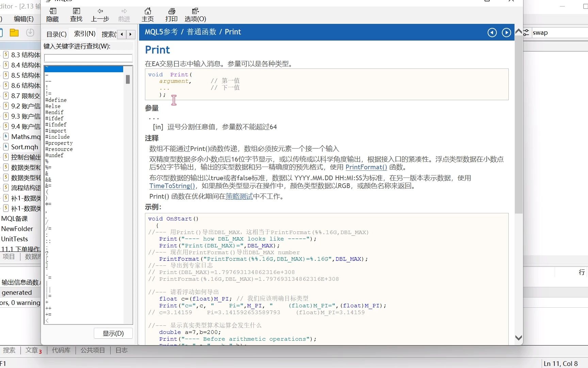The height and width of the screenshot is (368, 588).
Task: Open the 策略测试 link
Action: coord(239,197)
